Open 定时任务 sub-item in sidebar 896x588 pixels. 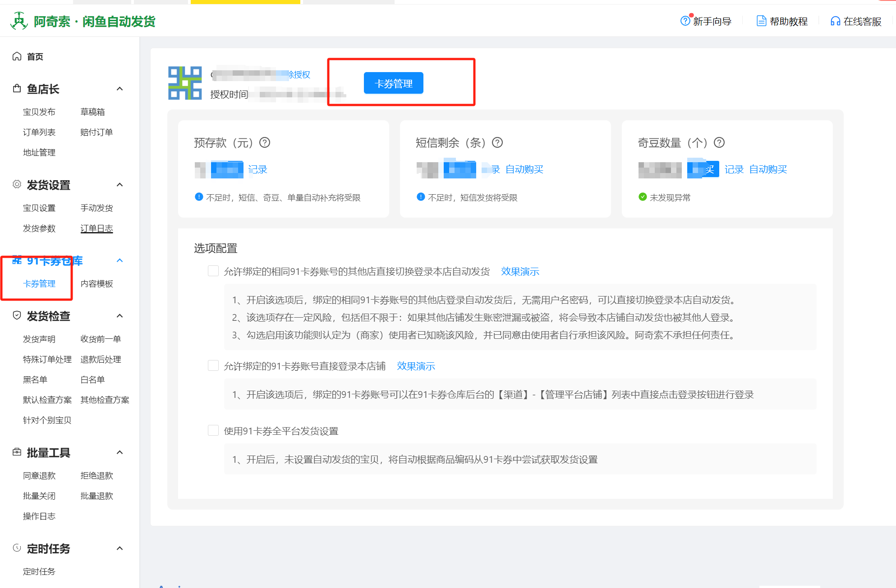click(39, 571)
